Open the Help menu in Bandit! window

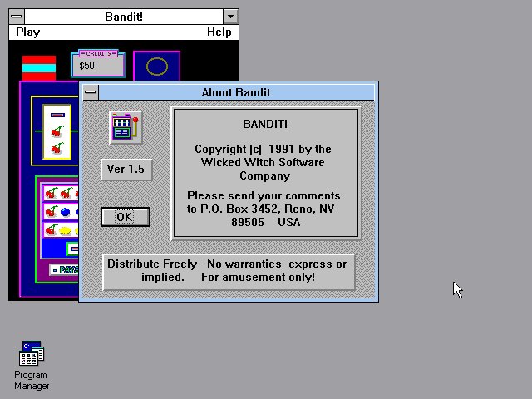219,32
